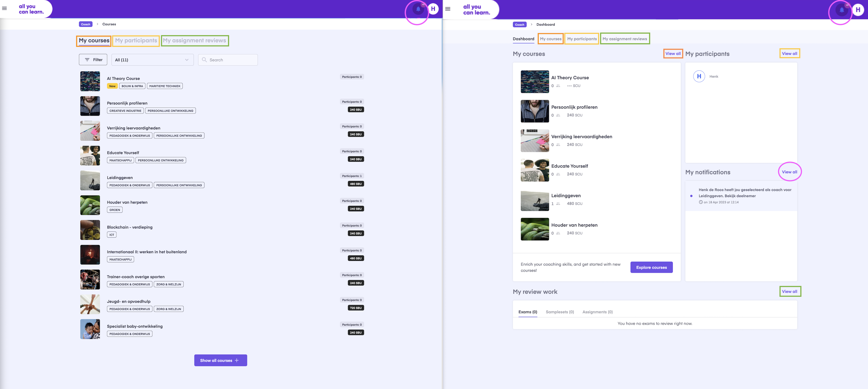Image resolution: width=868 pixels, height=389 pixels.
Task: Click the search magnifier icon
Action: pyautogui.click(x=204, y=60)
